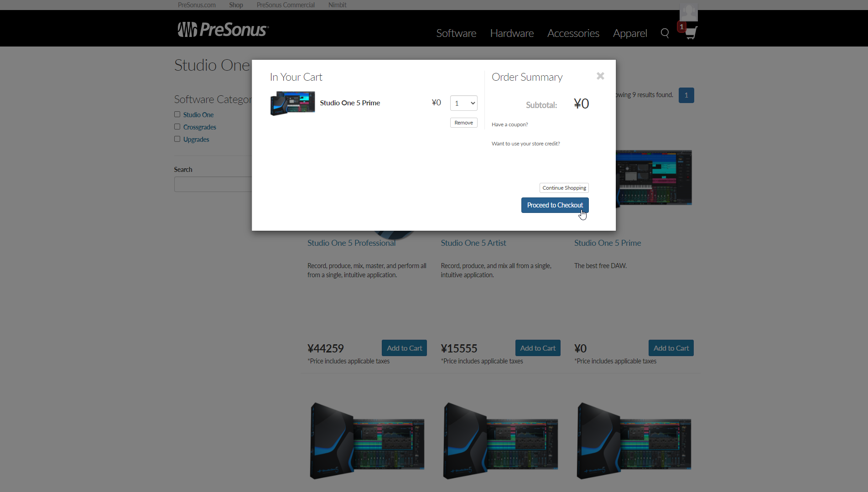Image resolution: width=868 pixels, height=492 pixels.
Task: Click Proceed to Checkout
Action: coord(555,205)
